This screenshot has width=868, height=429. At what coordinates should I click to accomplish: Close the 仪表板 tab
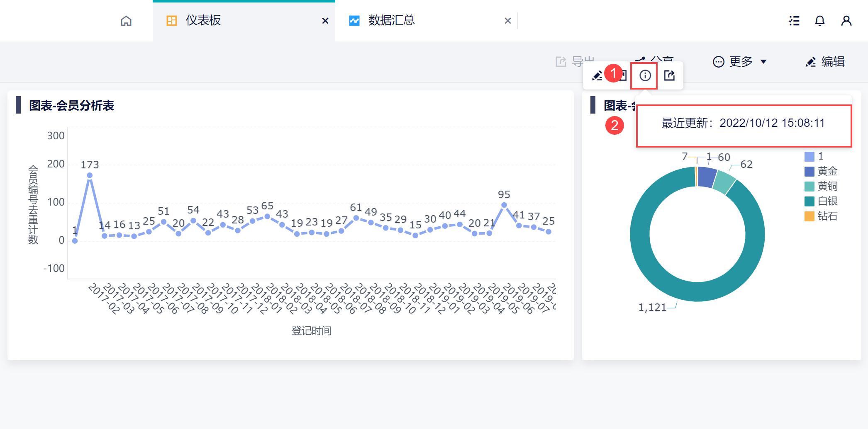[x=325, y=21]
